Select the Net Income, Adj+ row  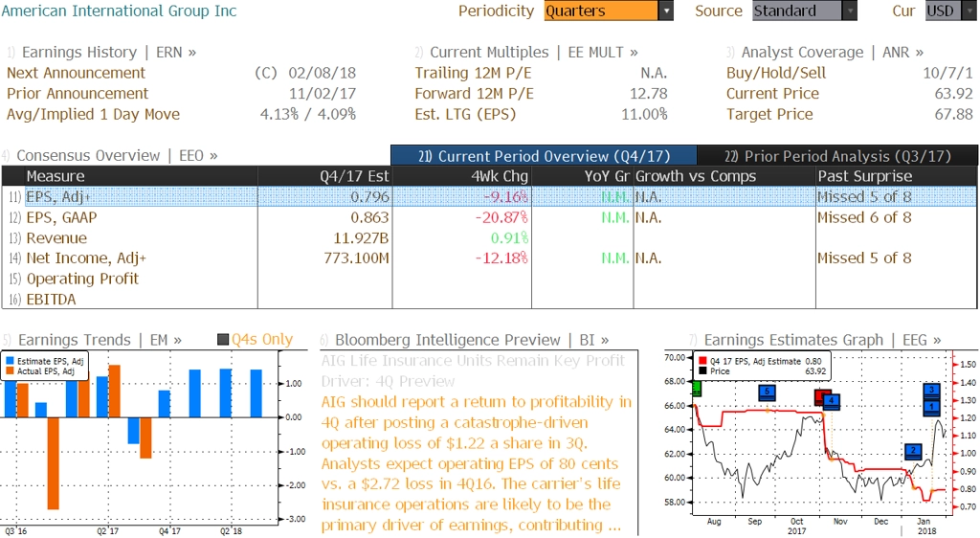[489, 258]
